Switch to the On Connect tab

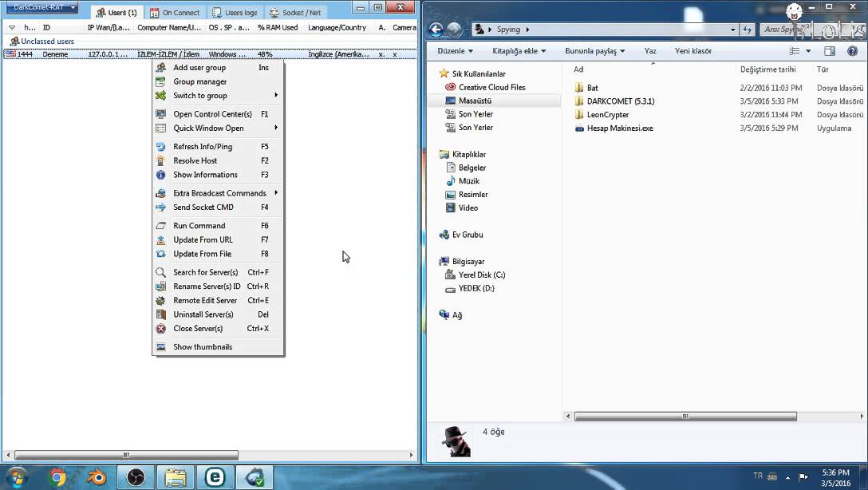pyautogui.click(x=176, y=12)
